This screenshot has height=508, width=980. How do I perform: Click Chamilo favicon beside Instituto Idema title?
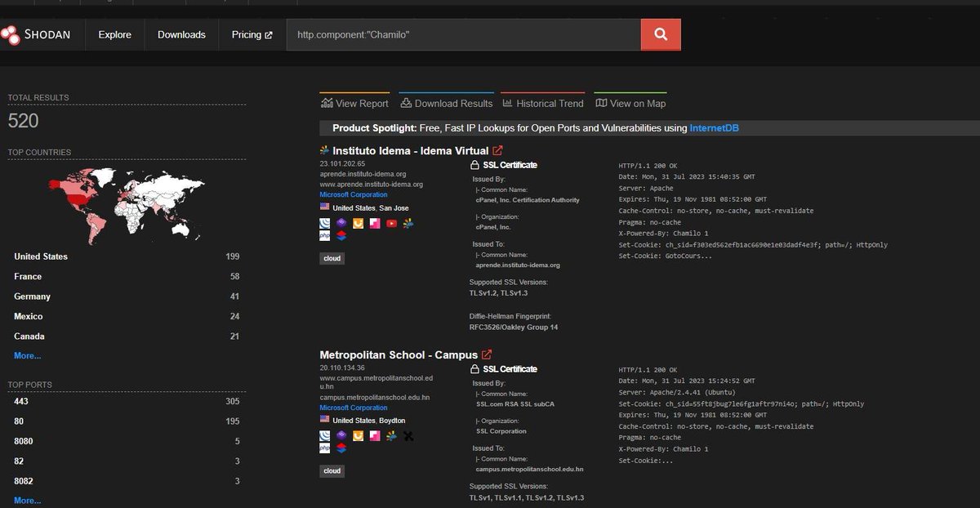[324, 150]
